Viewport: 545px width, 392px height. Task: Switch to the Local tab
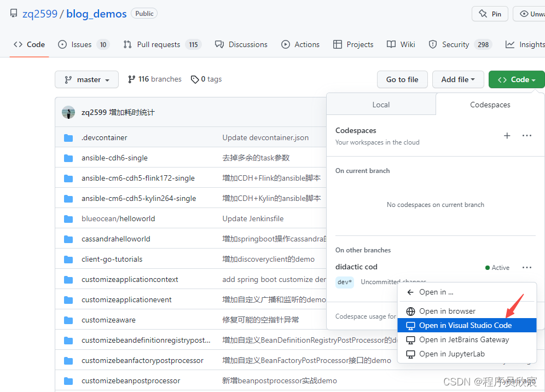(381, 105)
